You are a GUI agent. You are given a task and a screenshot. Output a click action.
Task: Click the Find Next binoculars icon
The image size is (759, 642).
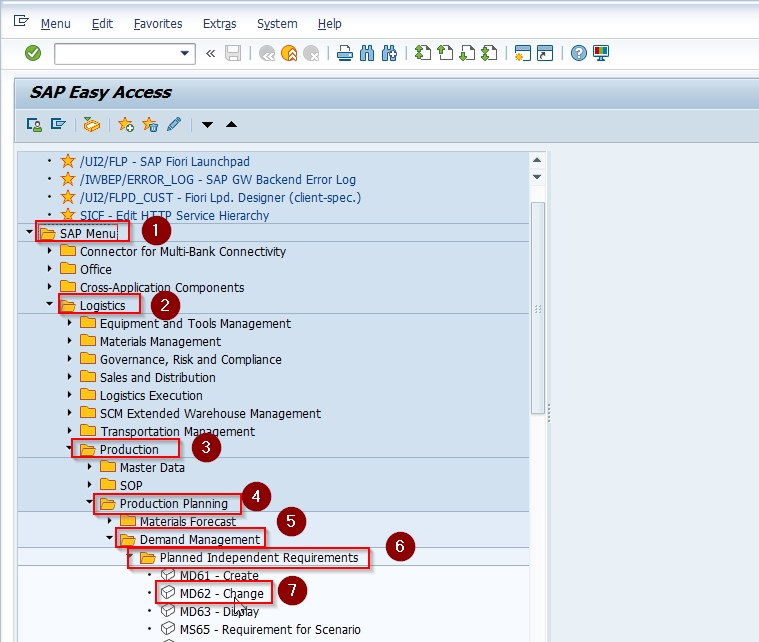click(x=389, y=53)
